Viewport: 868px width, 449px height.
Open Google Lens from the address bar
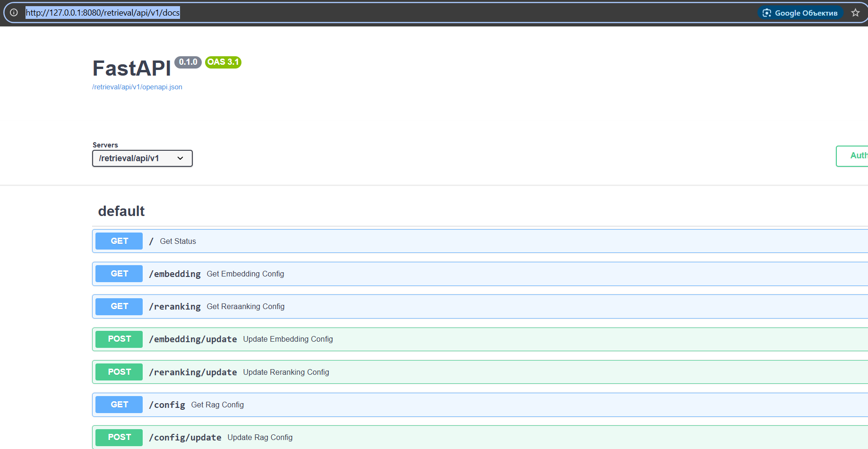[x=800, y=13]
